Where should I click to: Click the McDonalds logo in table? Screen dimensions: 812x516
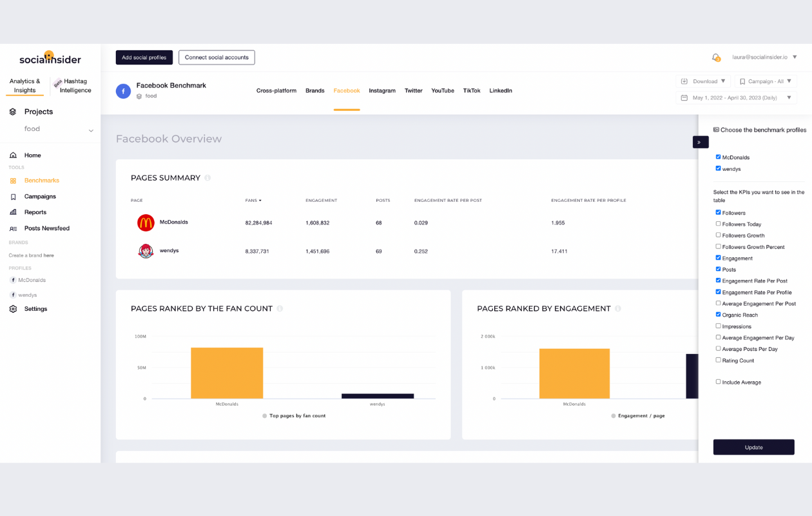[x=146, y=223]
